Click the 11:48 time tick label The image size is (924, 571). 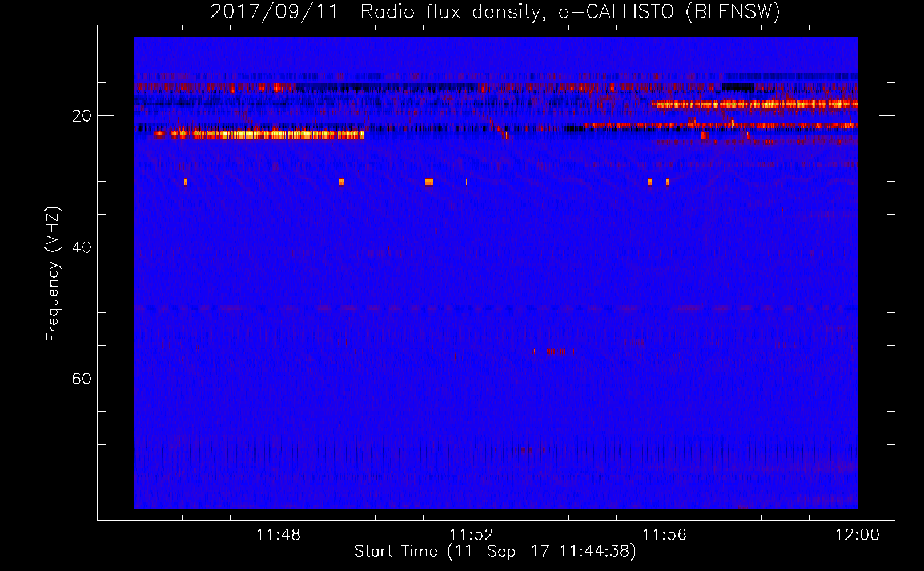[x=279, y=535]
